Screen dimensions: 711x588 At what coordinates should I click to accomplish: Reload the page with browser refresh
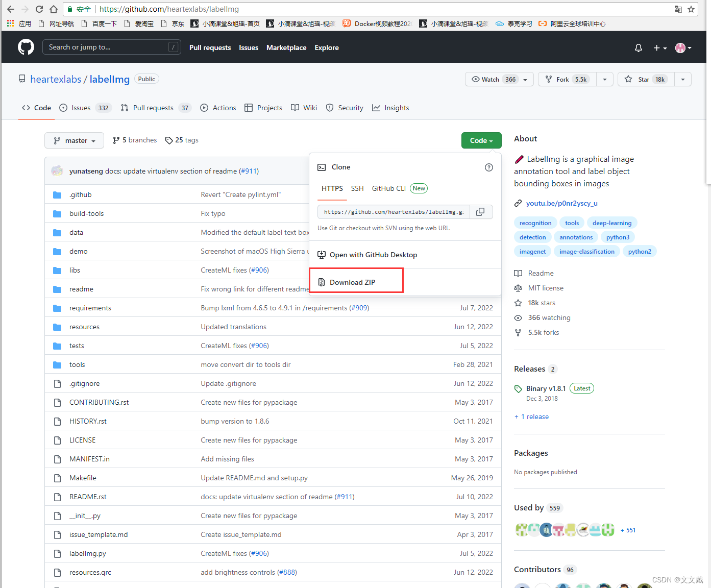[39, 9]
